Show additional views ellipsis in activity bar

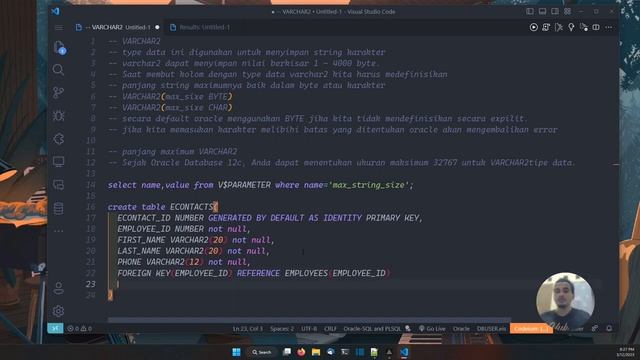coord(58,231)
